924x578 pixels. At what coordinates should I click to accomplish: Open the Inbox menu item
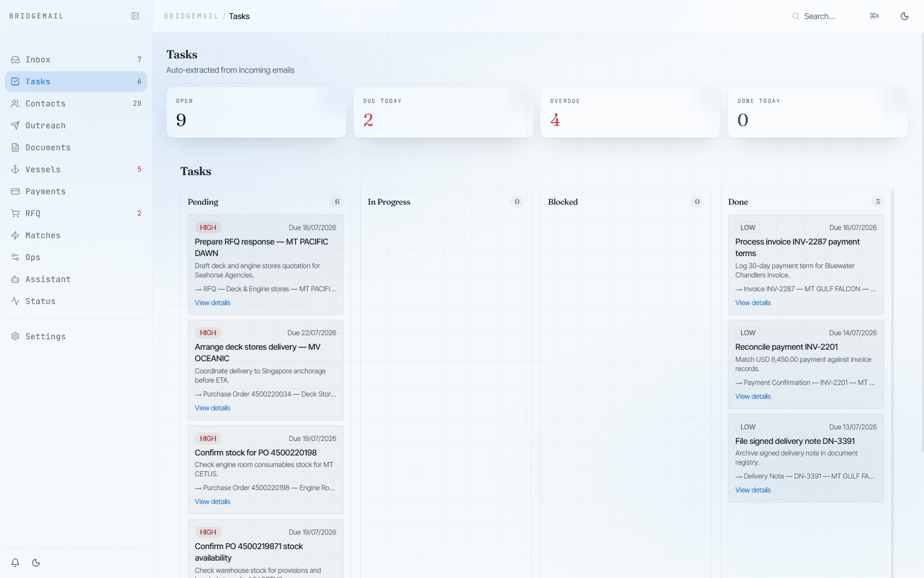pyautogui.click(x=76, y=60)
